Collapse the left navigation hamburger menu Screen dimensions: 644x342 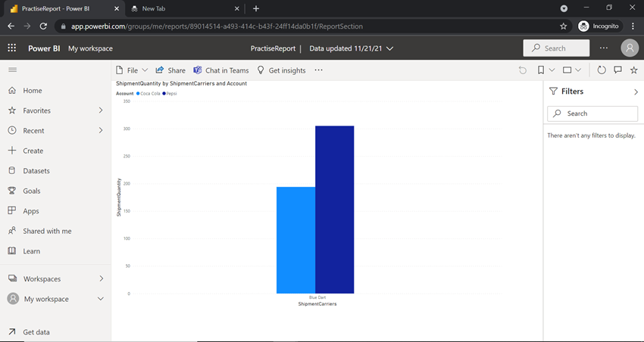[13, 70]
